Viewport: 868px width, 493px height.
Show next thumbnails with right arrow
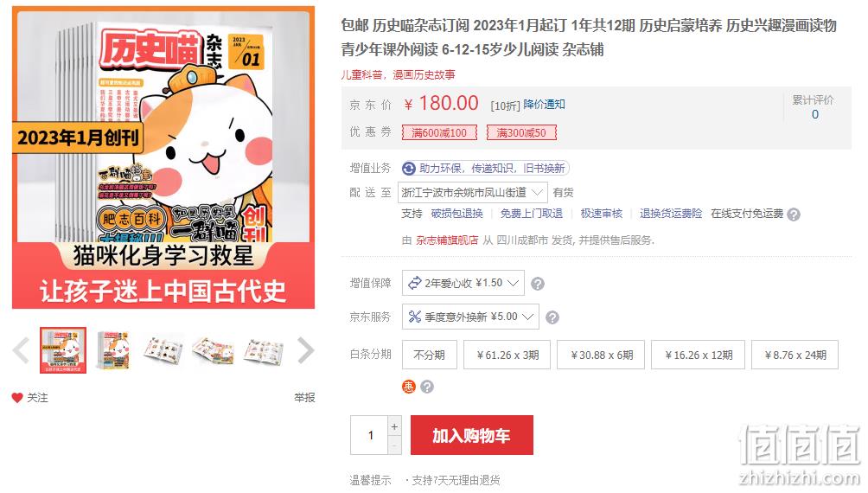pyautogui.click(x=305, y=350)
